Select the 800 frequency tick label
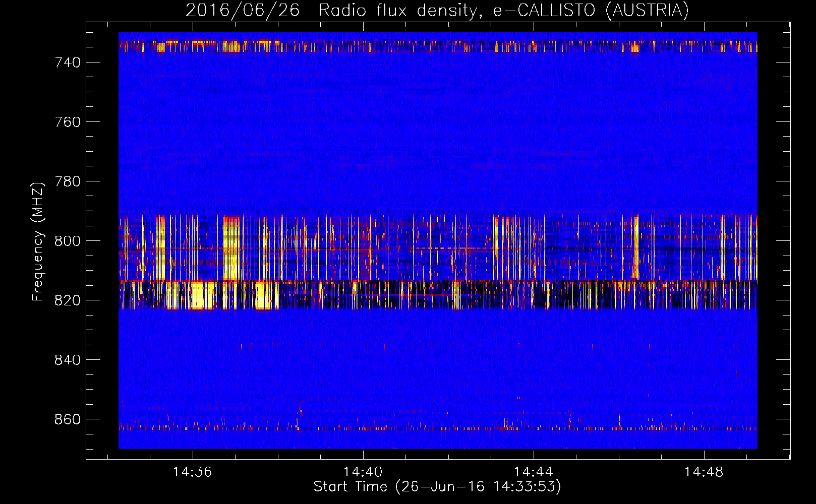The image size is (816, 504). pyautogui.click(x=68, y=241)
